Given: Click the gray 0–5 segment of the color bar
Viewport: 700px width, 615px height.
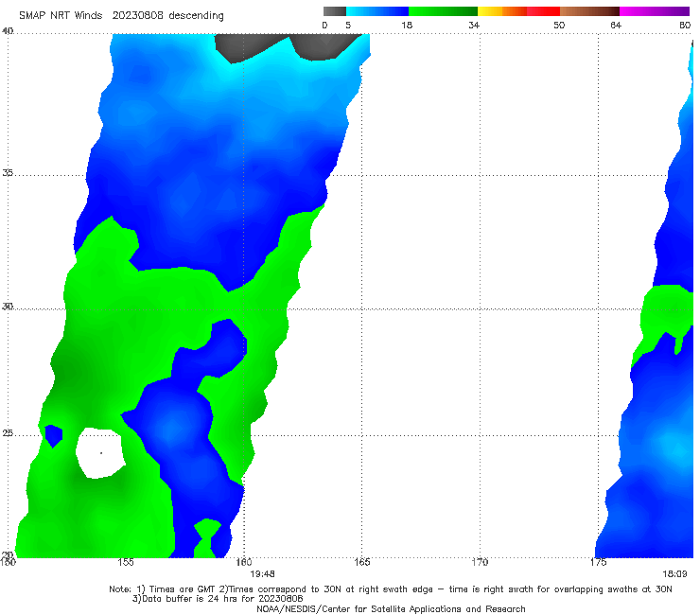Looking at the screenshot, I should click(x=334, y=11).
